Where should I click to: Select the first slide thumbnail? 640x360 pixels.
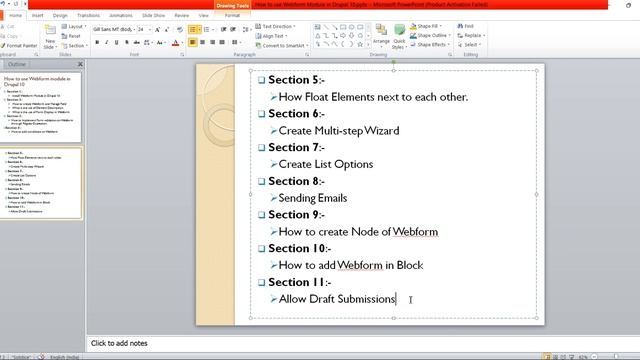coord(40,107)
